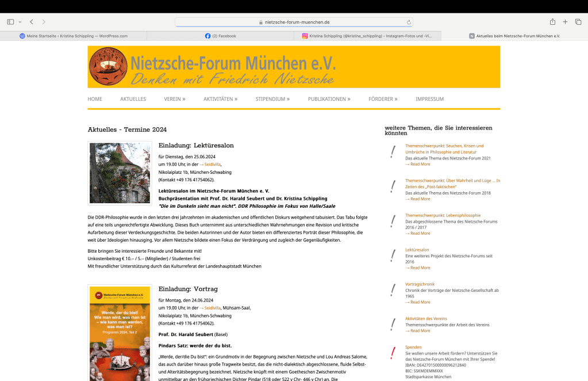
Task: Expand the sidebar dropdown chevron in toolbar
Action: (20, 22)
